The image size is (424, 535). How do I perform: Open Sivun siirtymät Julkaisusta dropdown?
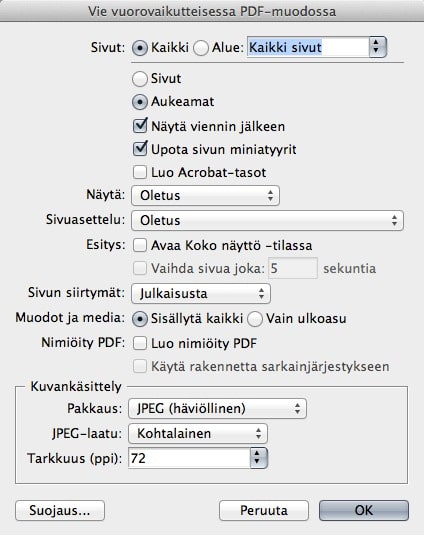tap(201, 293)
